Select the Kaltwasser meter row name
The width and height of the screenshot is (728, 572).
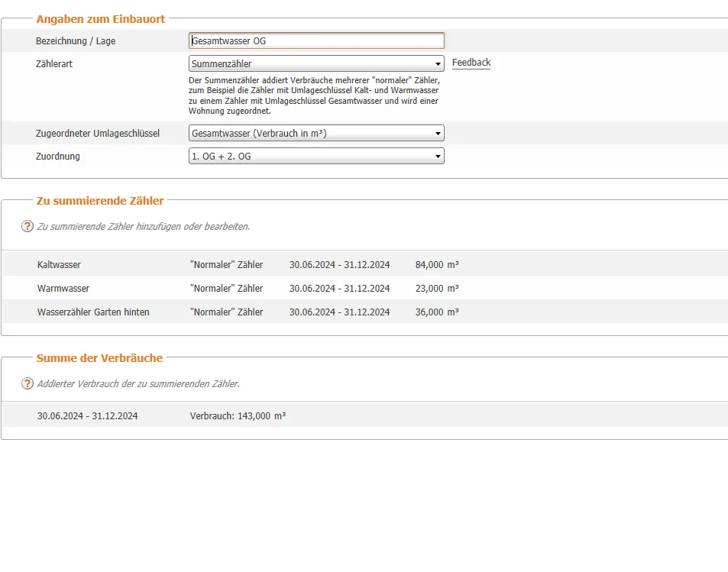(x=59, y=265)
